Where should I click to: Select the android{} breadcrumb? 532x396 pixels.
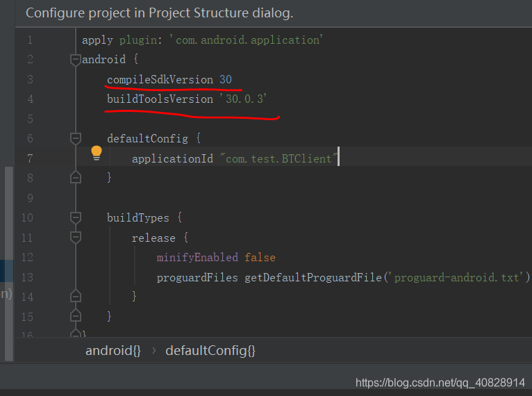pos(113,351)
